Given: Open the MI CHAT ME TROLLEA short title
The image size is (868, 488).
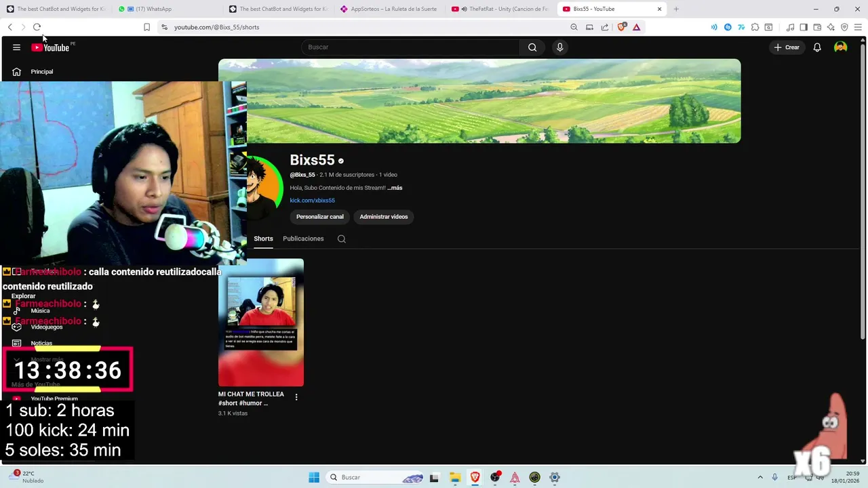Looking at the screenshot, I should pos(251,399).
